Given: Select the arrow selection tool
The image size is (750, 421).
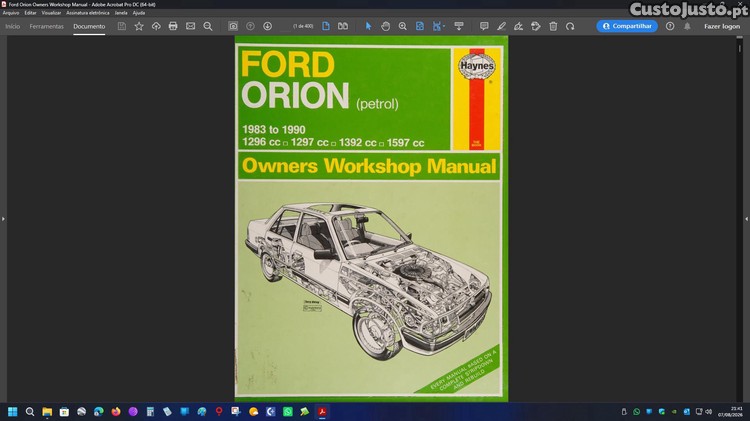Looking at the screenshot, I should [x=368, y=26].
